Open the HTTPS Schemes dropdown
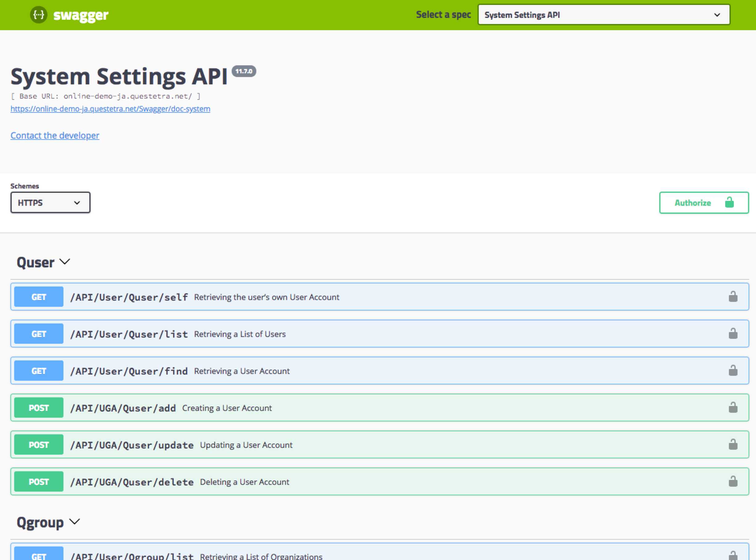 50,203
